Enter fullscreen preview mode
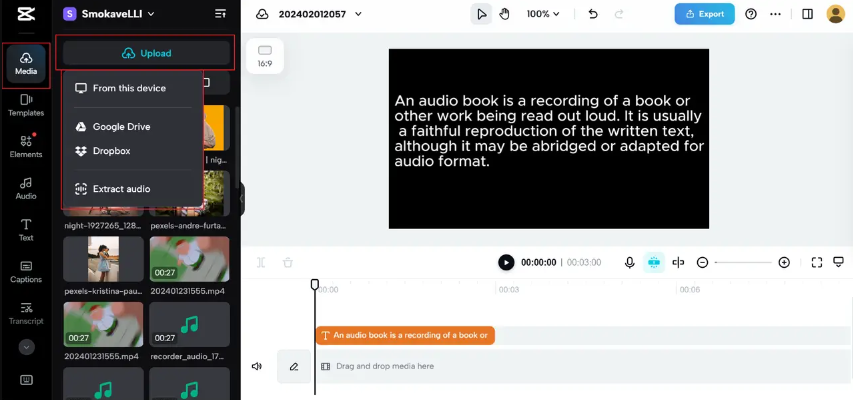 817,263
